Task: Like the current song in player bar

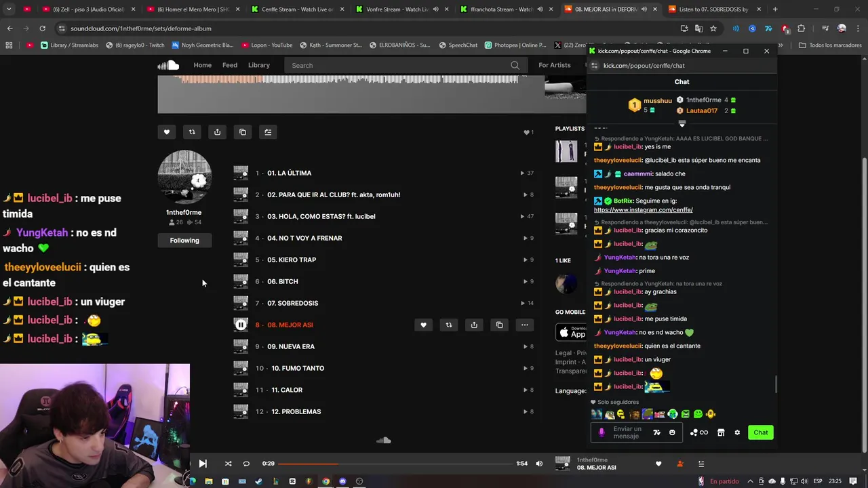Action: [x=658, y=464]
